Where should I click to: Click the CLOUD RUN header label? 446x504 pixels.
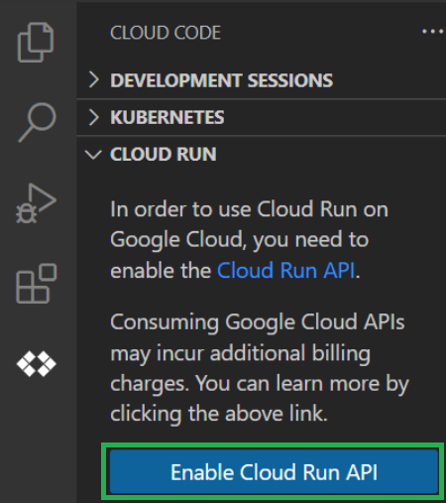pos(164,155)
